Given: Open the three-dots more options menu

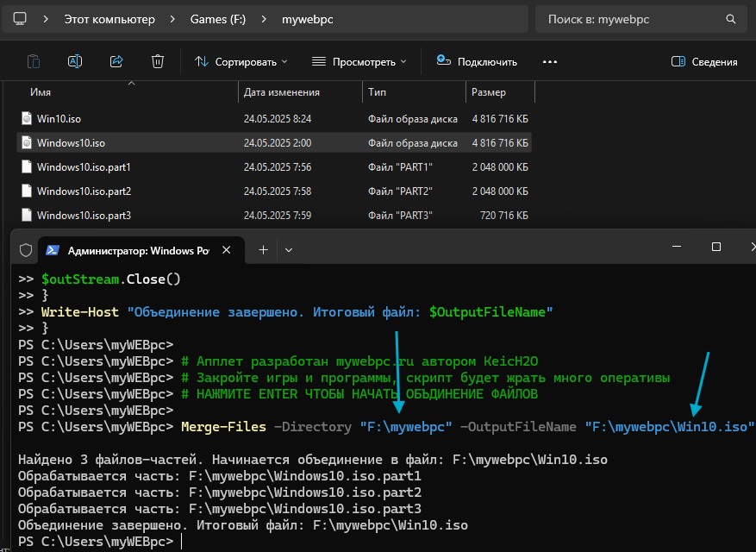Looking at the screenshot, I should (550, 62).
